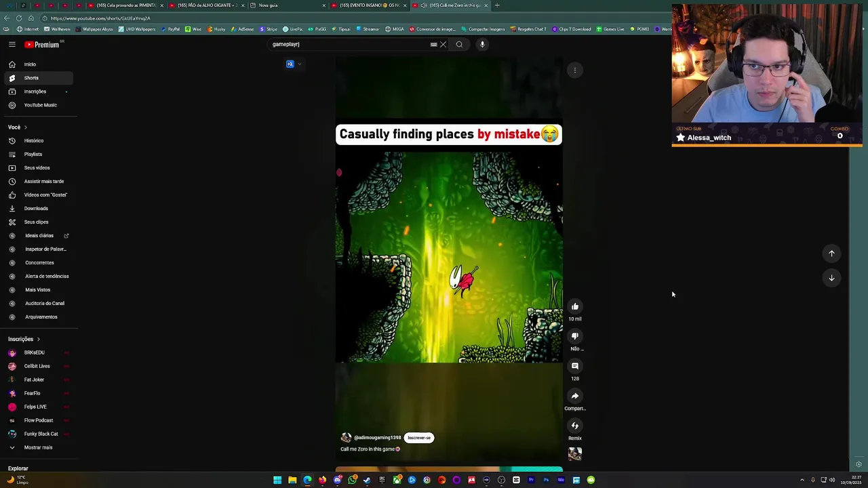Like the Short with thumbs up
The image size is (868, 488).
point(574,306)
